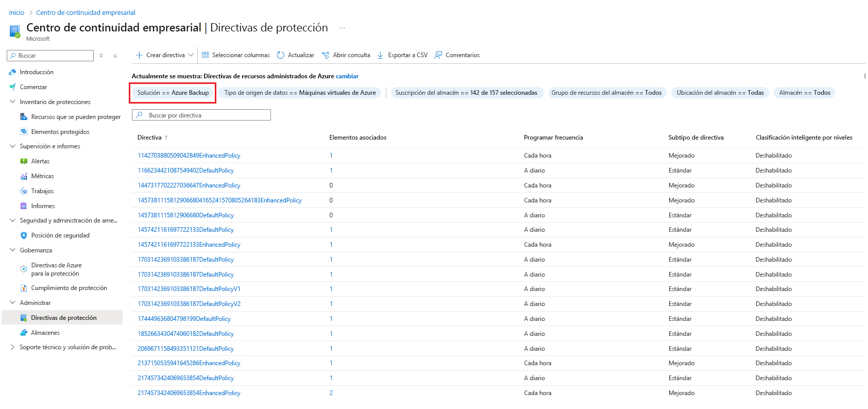Click the Directivas de Azure para la protección icon
Viewport: 868px width, 409px height.
(24, 269)
